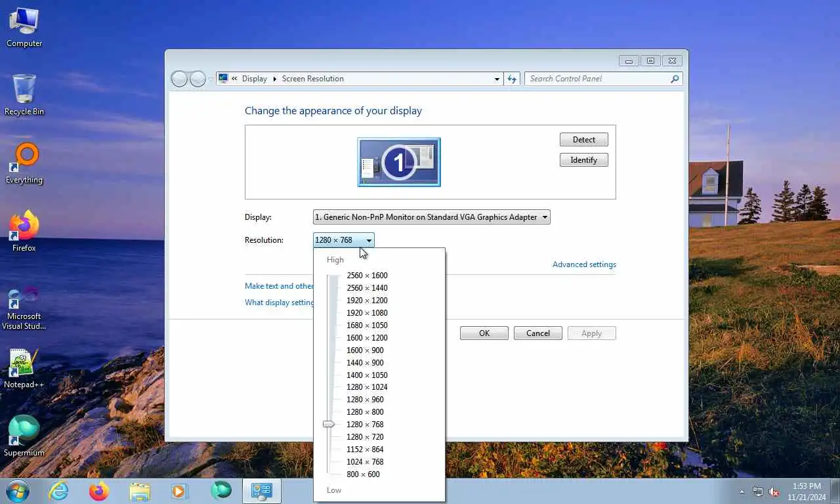
Task: Open Supermium from the taskbar
Action: tap(220, 491)
